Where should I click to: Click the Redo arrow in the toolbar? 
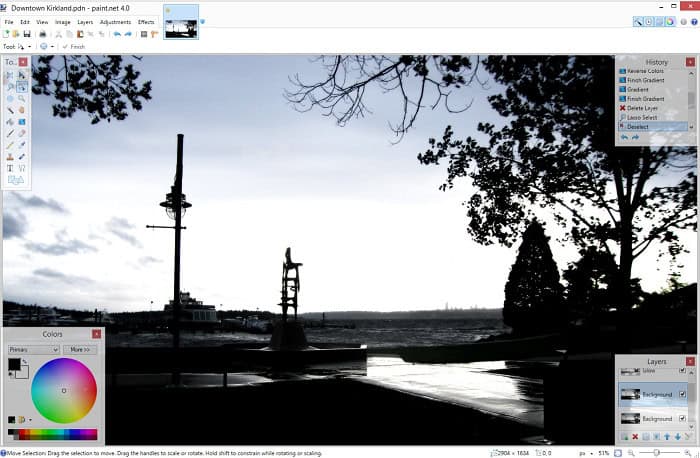pyautogui.click(x=128, y=34)
